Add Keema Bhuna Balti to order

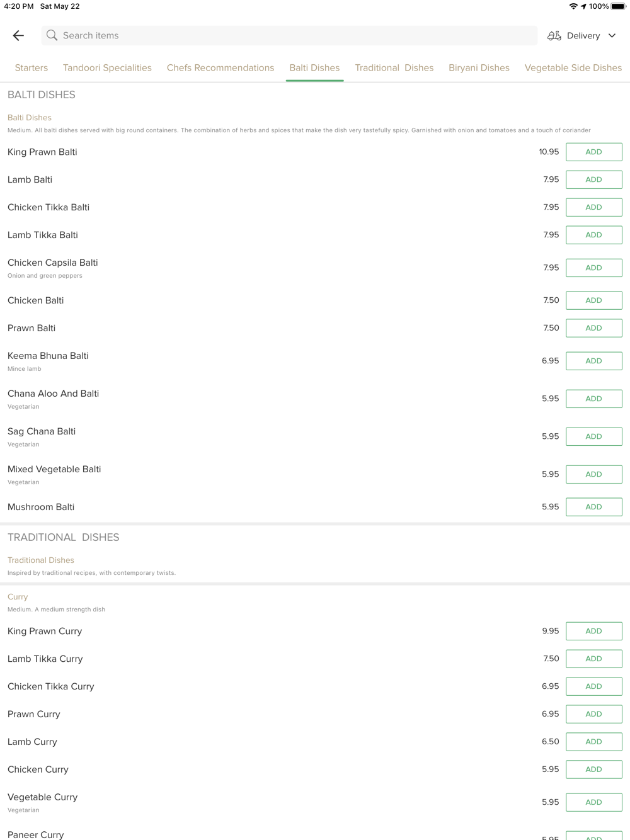594,361
